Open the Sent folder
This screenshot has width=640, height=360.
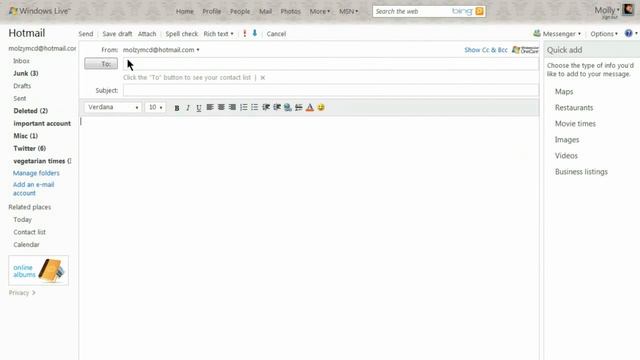(20, 98)
